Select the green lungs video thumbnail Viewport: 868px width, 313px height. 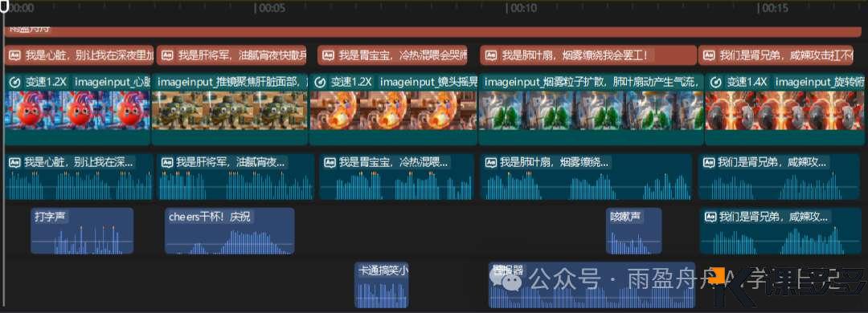tap(591, 110)
